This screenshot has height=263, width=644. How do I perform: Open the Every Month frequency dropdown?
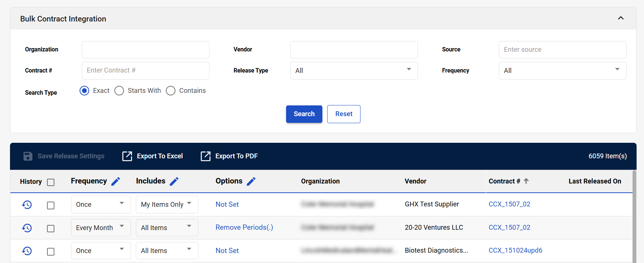[101, 228]
